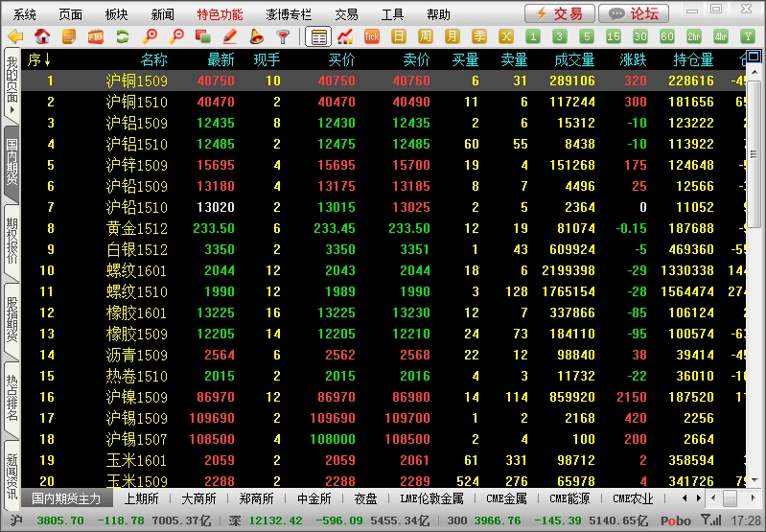The width and height of the screenshot is (766, 532).
Task: Switch to the 上期所 tab
Action: (141, 498)
